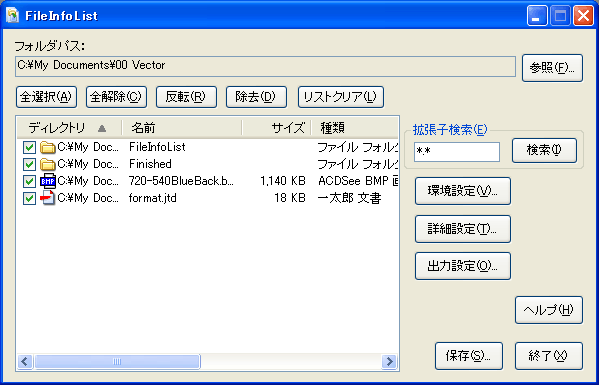Click the folder icon of the FileInfoList row

(x=48, y=147)
